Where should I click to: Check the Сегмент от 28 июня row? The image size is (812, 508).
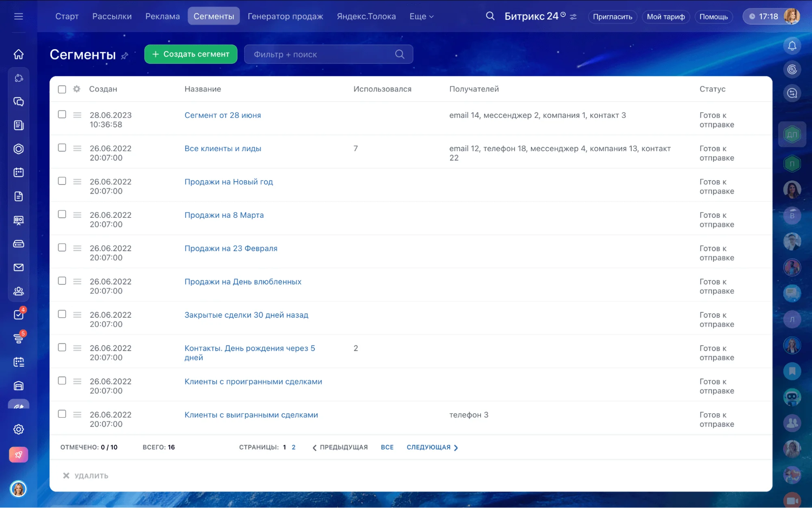pos(62,115)
